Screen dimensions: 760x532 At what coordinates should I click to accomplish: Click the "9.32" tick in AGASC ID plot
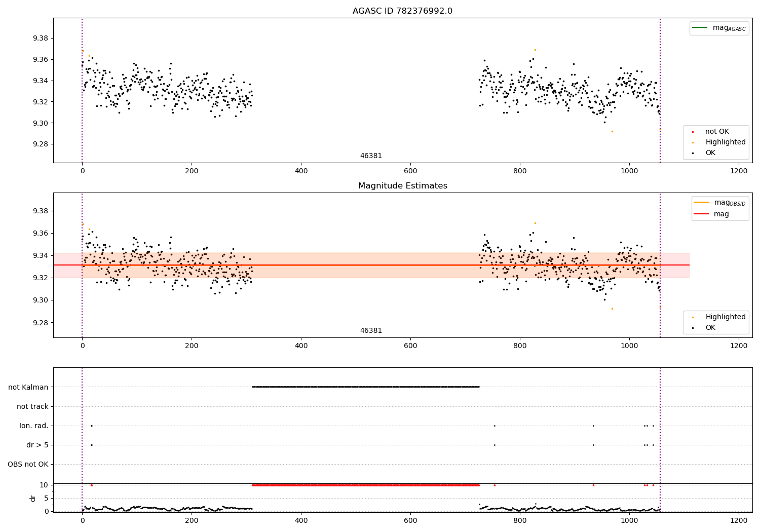pyautogui.click(x=40, y=102)
